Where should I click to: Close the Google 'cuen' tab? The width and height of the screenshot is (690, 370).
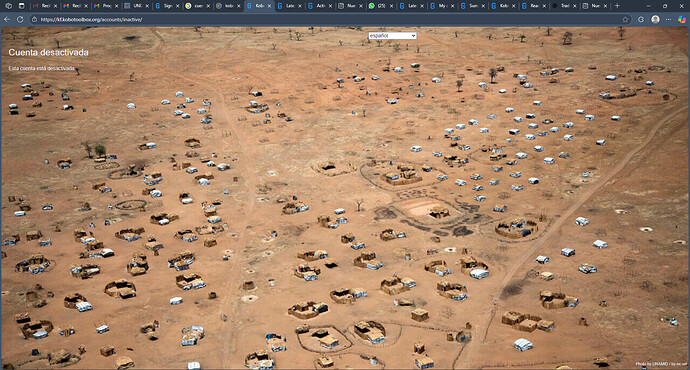tap(208, 6)
